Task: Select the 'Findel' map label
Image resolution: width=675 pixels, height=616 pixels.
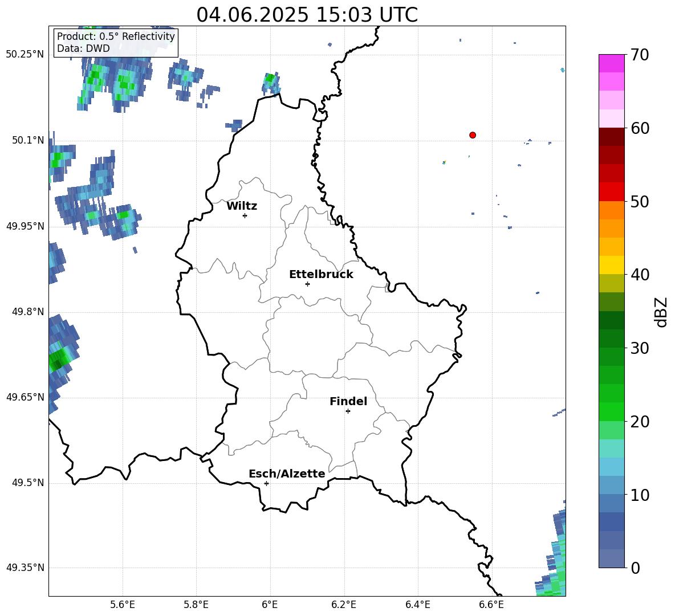Action: (348, 401)
